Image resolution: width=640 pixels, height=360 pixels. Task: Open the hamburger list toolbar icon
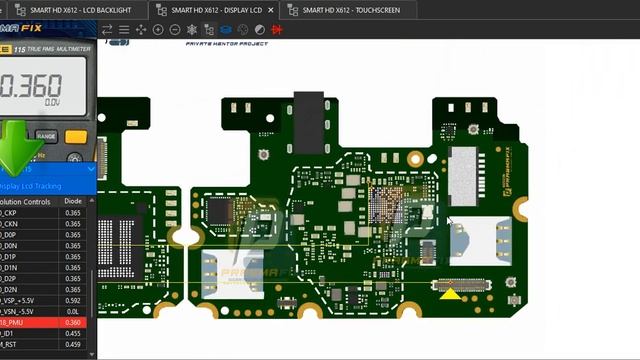tap(124, 29)
